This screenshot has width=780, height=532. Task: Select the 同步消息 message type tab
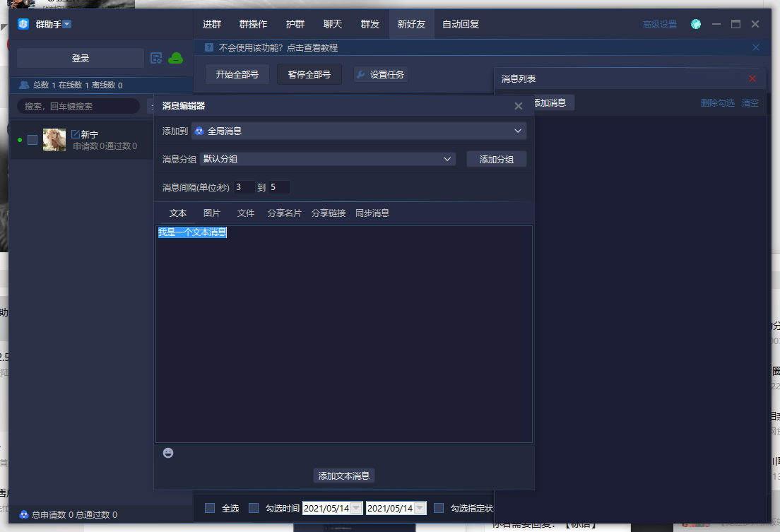point(372,213)
